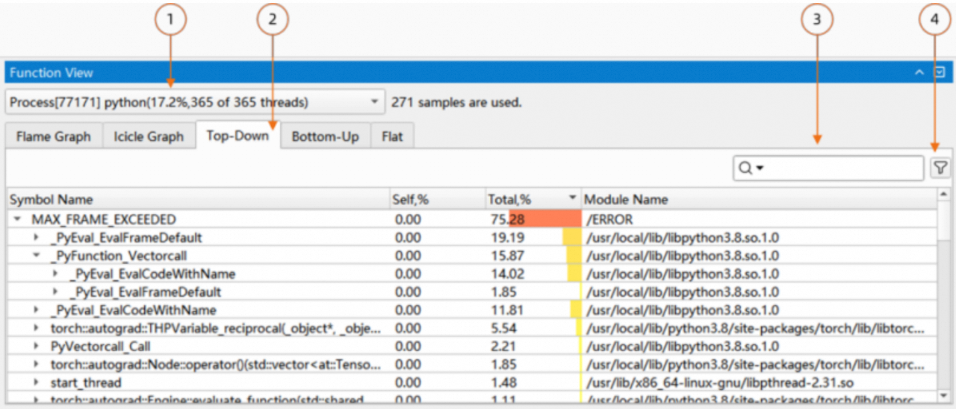
Task: Maximize the Function View panel icon
Action: [940, 73]
